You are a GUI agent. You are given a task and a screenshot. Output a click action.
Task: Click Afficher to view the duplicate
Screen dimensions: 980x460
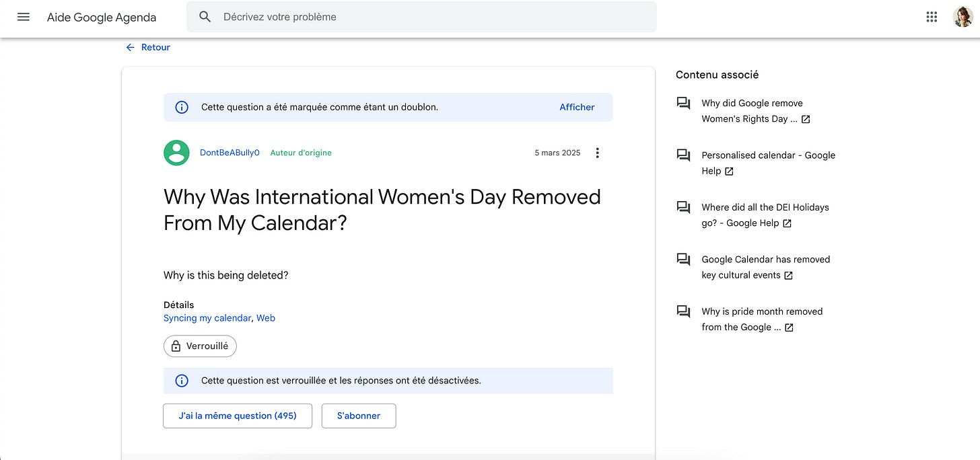[x=577, y=107]
